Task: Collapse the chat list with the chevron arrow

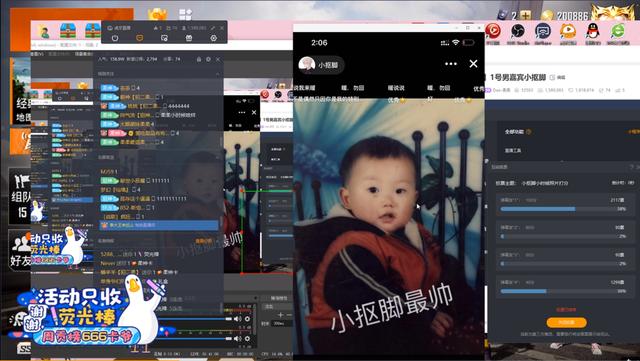Action: 217,74
